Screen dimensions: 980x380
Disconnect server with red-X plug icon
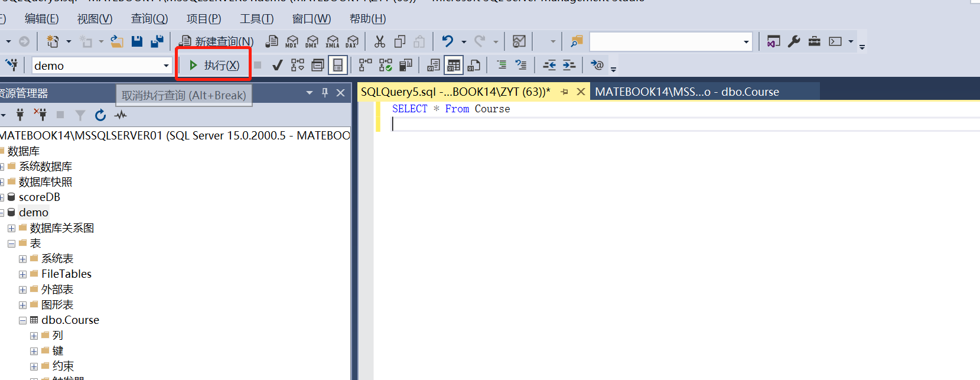tap(40, 115)
